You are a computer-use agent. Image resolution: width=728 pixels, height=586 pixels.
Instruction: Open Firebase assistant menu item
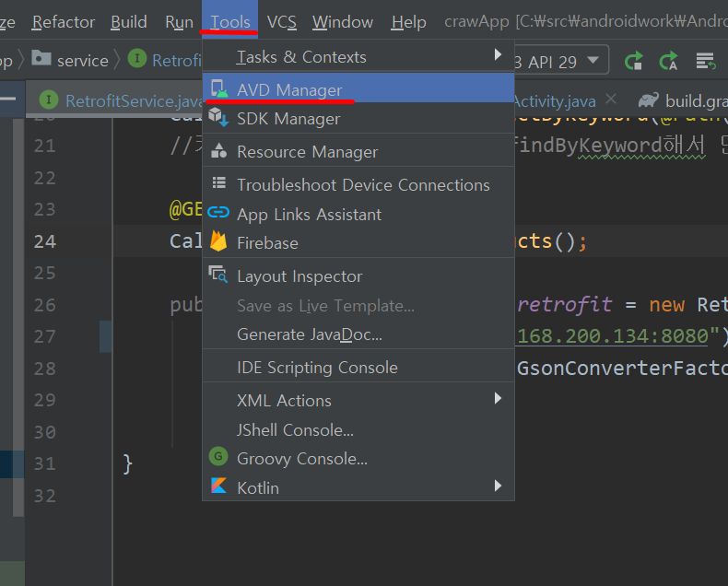pos(358,243)
